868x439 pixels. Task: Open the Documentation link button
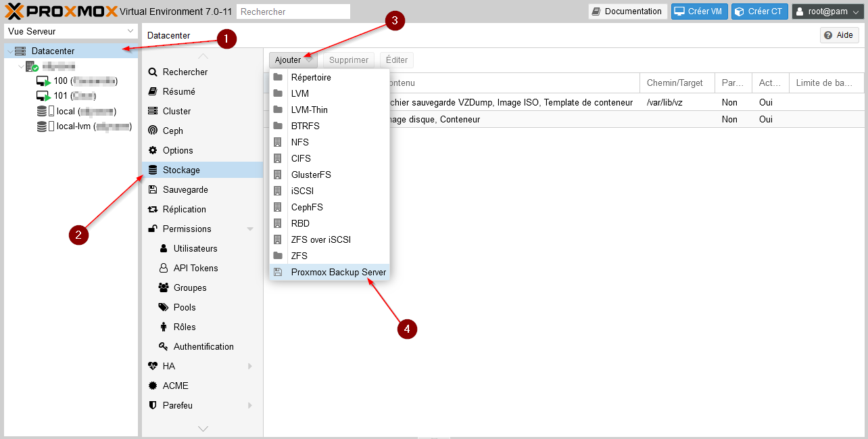click(627, 11)
